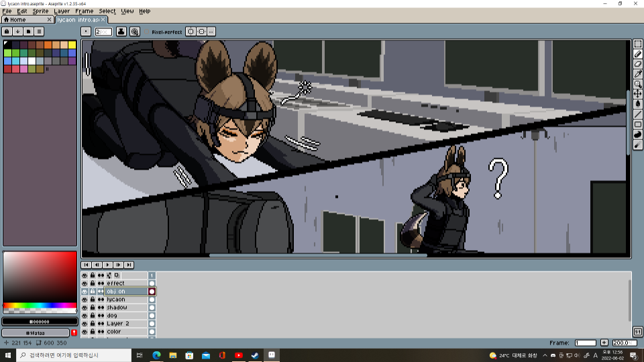Viewport: 644px width, 362px height.
Task: Select the Eyedropper tool
Action: [x=637, y=74]
